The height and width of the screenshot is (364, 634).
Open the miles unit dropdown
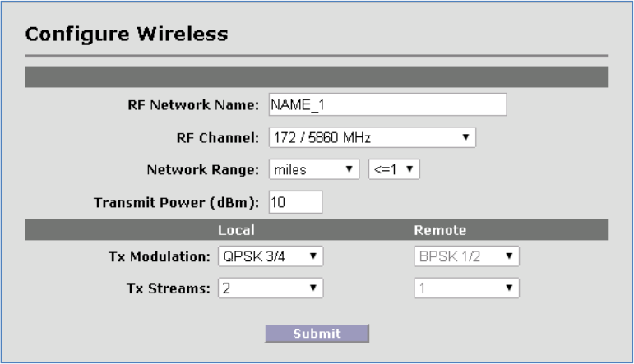tap(315, 169)
